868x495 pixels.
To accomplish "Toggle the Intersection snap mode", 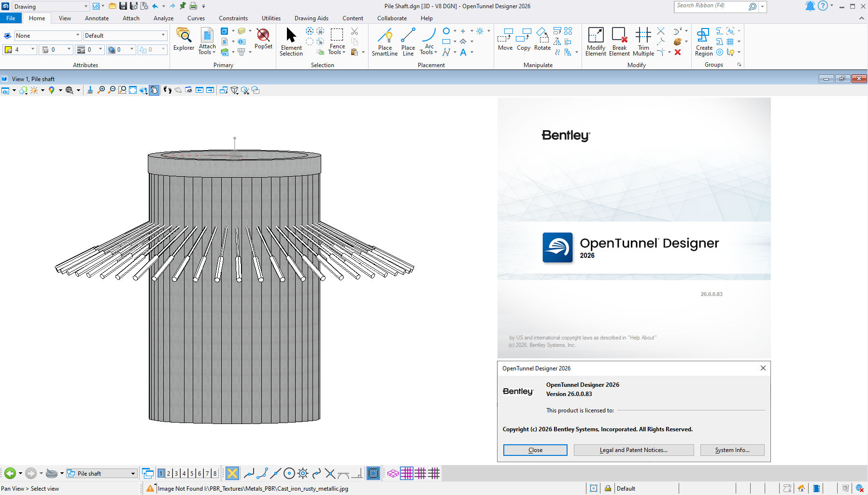I will click(x=330, y=473).
